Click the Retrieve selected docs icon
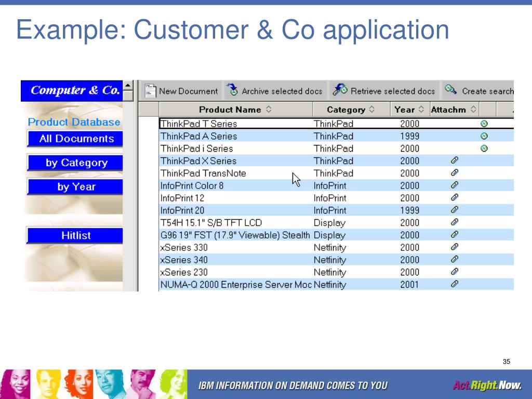The width and height of the screenshot is (532, 399). point(340,89)
